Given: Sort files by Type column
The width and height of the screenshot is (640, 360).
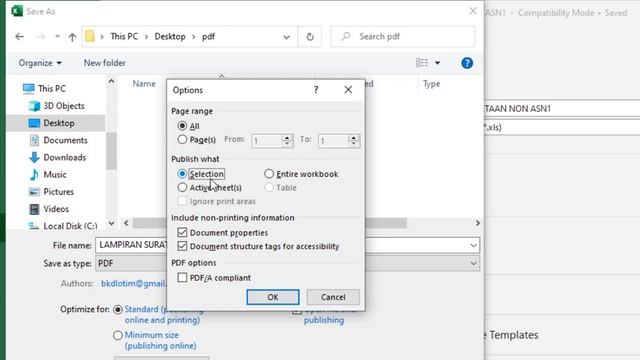Looking at the screenshot, I should (x=431, y=84).
